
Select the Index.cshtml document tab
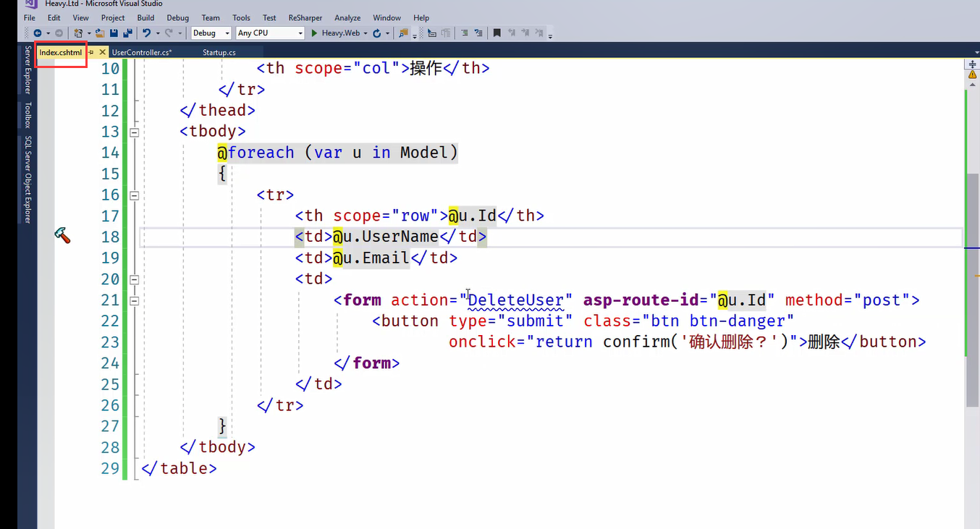61,52
